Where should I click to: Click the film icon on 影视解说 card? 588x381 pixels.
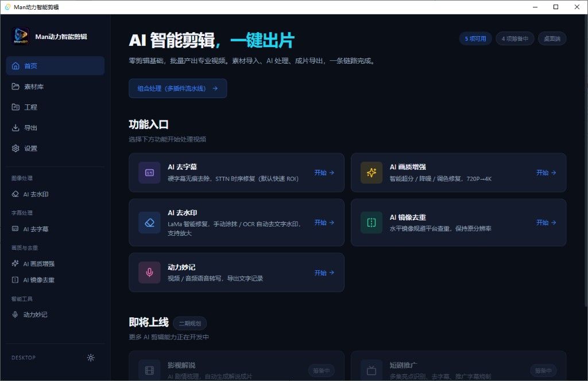149,371
